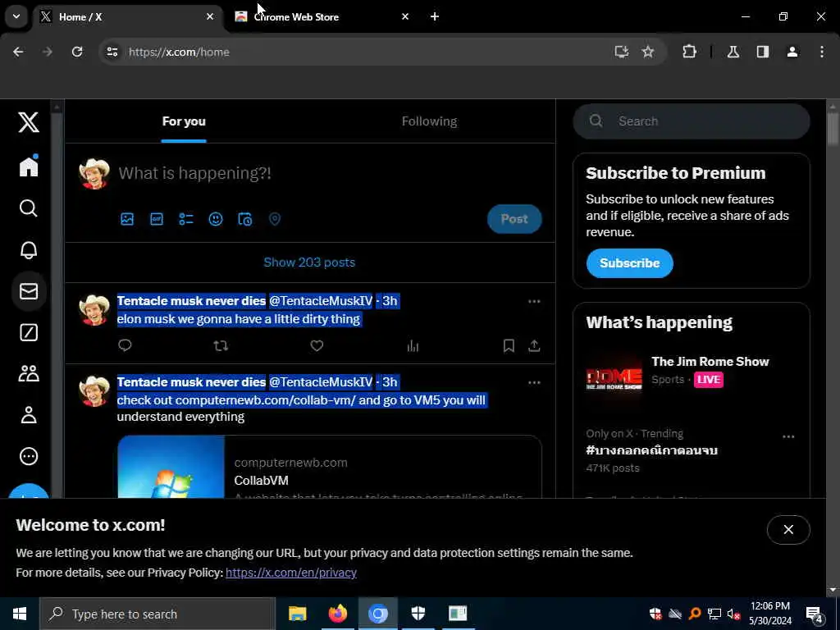
Task: Open Windows Security shield in taskbar
Action: (418, 614)
